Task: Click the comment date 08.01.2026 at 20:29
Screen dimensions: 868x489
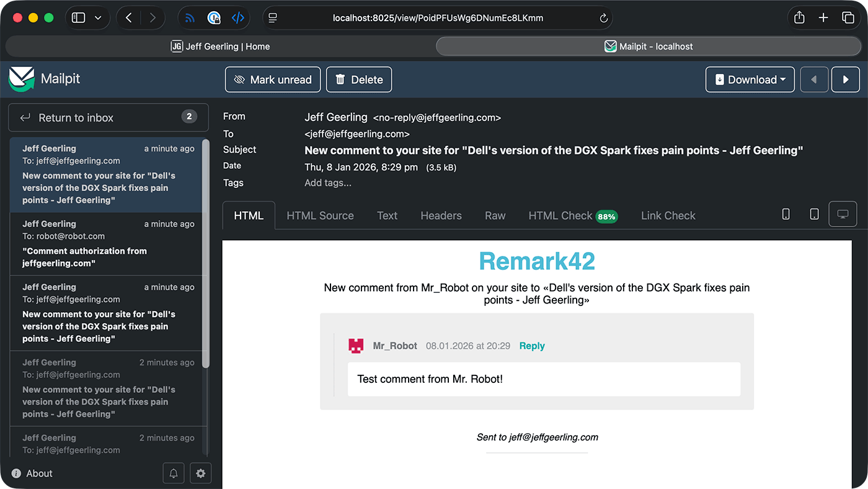Action: pyautogui.click(x=468, y=346)
